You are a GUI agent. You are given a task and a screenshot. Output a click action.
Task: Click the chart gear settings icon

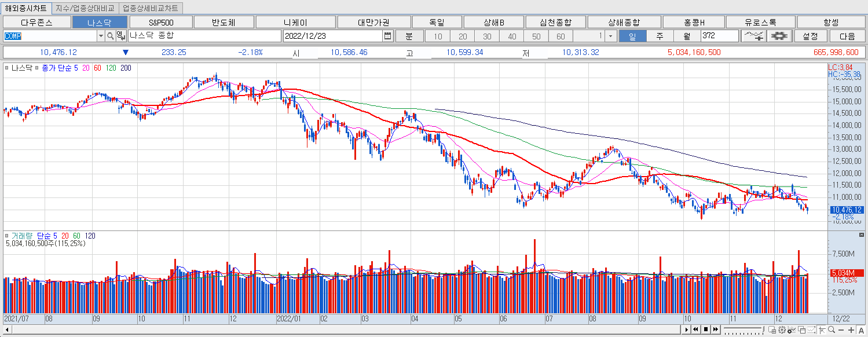780,36
